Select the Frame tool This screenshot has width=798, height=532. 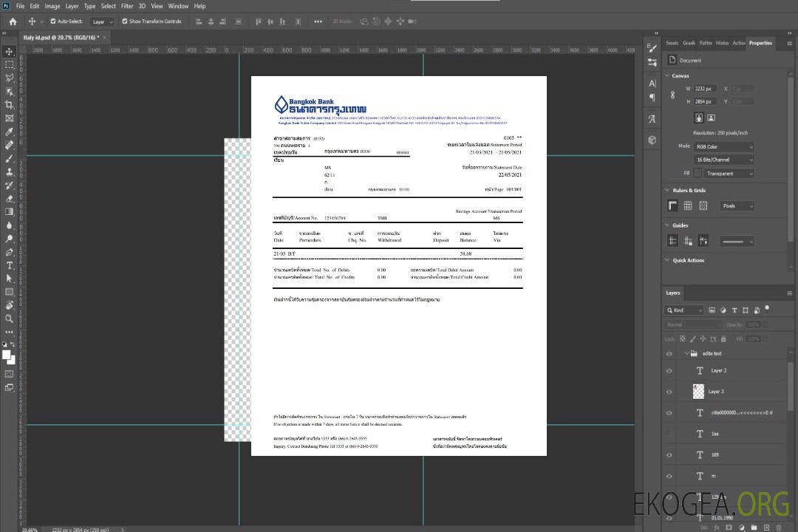pos(9,118)
